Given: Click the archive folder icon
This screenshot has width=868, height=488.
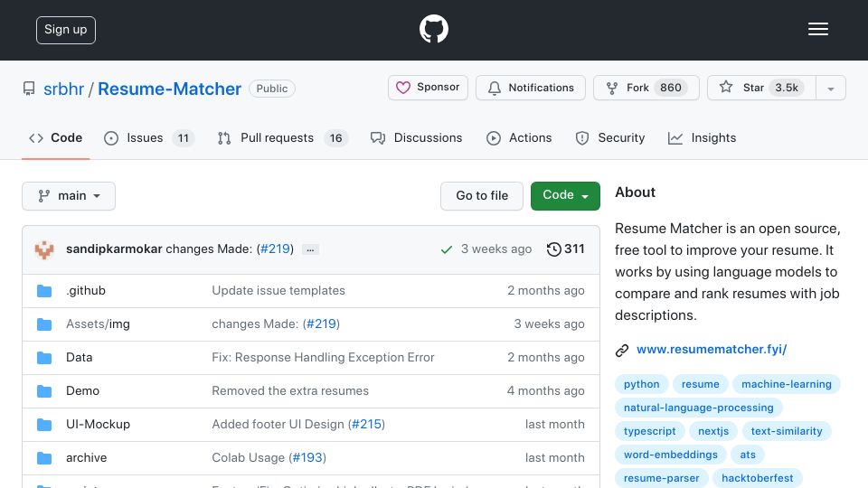Looking at the screenshot, I should 44,458.
